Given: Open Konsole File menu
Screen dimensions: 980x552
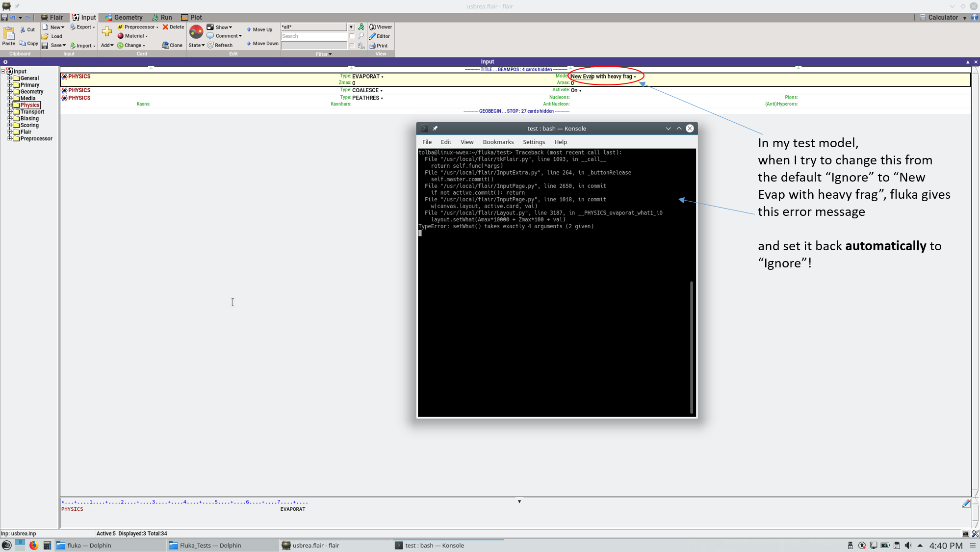Looking at the screenshot, I should pyautogui.click(x=427, y=142).
